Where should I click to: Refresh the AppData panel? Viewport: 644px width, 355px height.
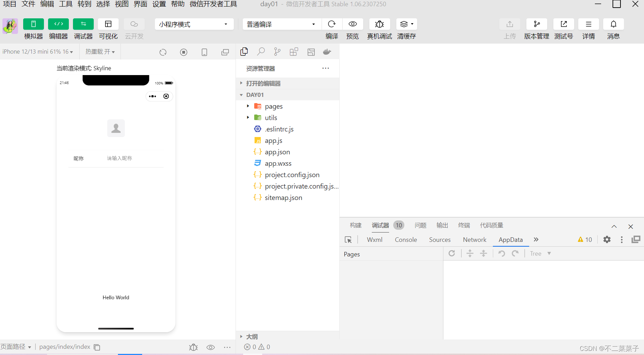[452, 254]
